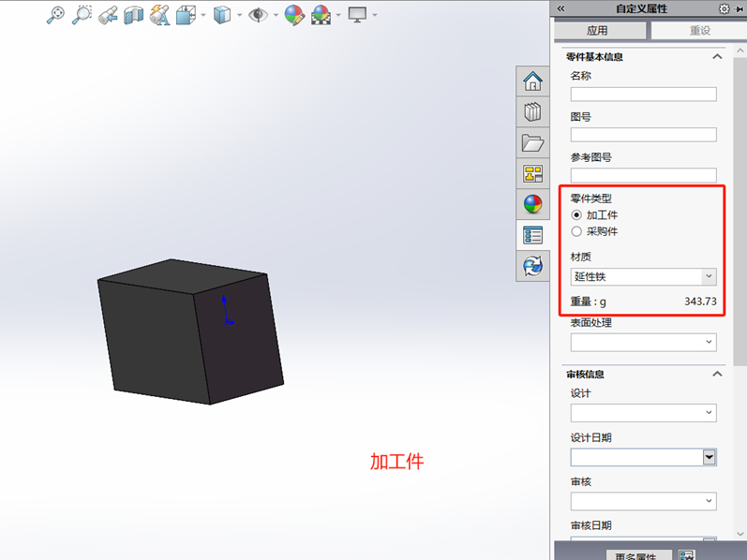Viewport: 747px width, 560px height.
Task: Open the File Explorer folder tab
Action: pos(532,143)
